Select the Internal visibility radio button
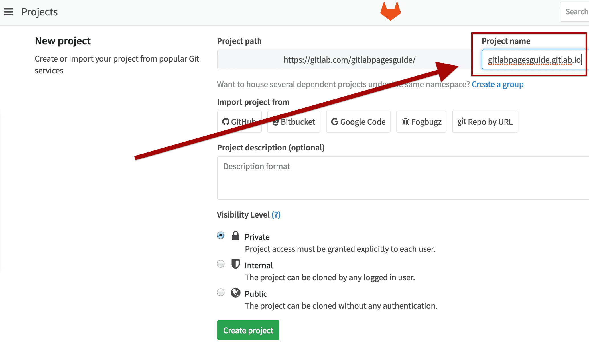 click(221, 264)
